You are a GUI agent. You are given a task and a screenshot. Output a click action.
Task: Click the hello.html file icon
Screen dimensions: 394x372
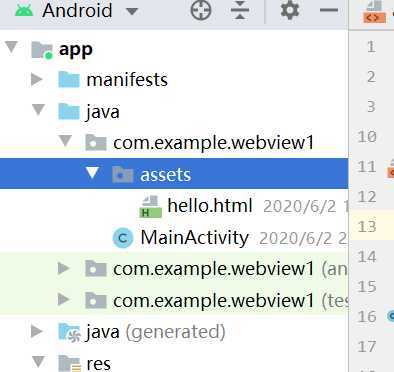click(x=150, y=206)
